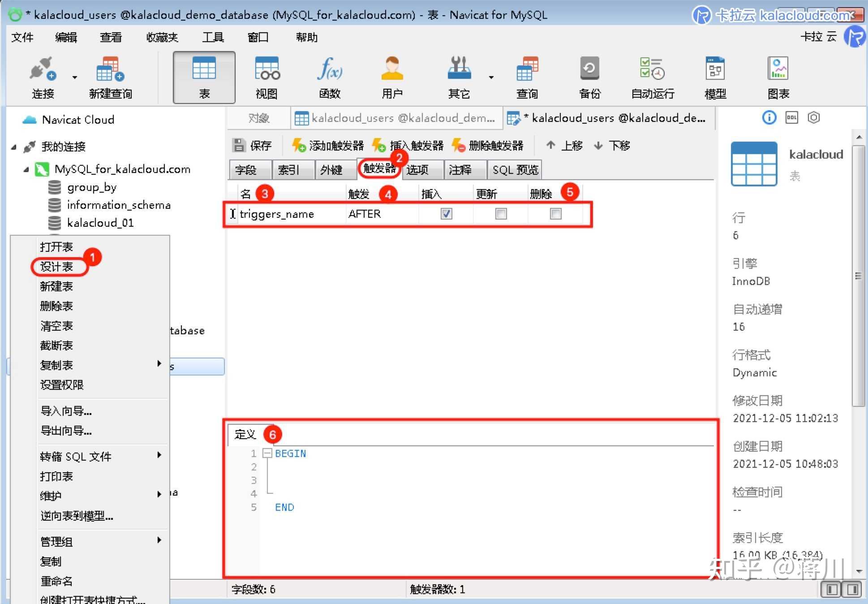The image size is (868, 604).
Task: Enable the Update (更新) trigger checkbox
Action: (x=501, y=214)
